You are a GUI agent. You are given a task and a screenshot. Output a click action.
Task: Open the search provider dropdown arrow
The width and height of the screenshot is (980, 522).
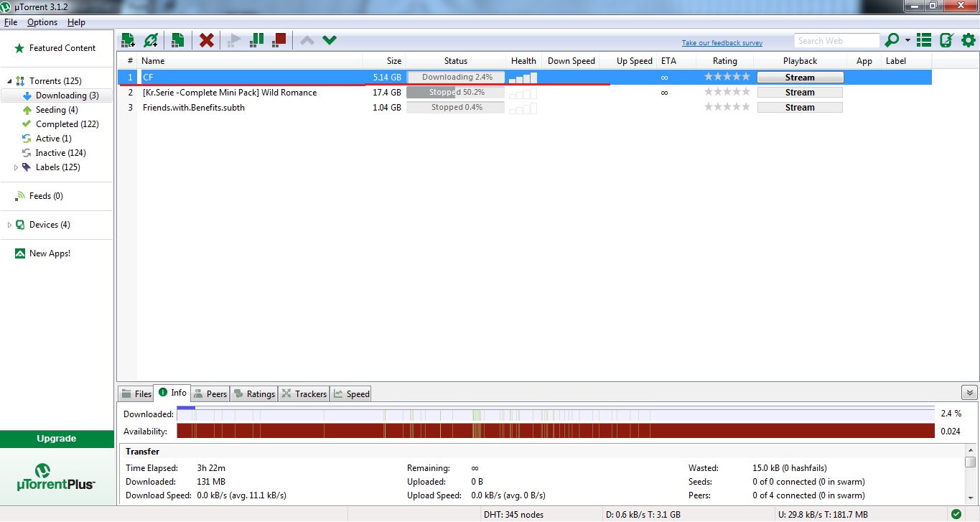point(907,40)
